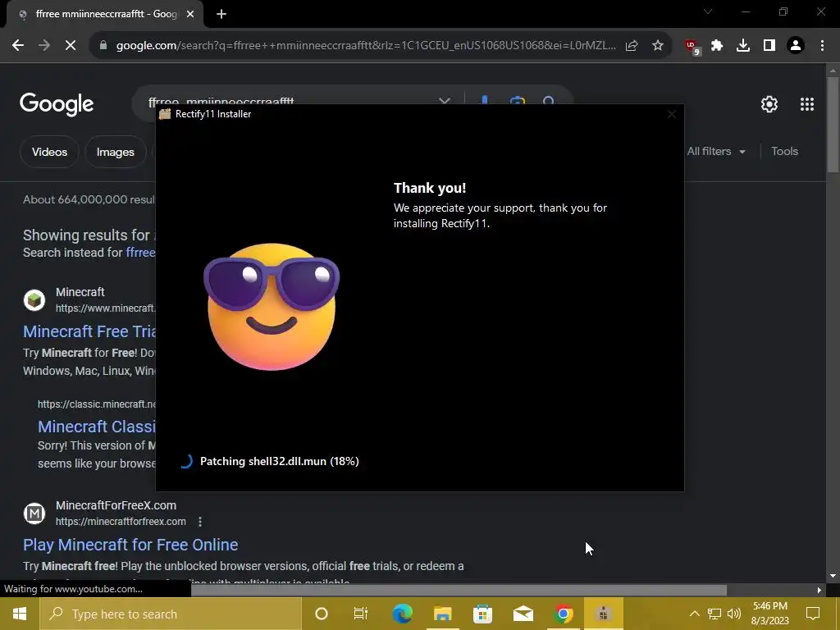Click the vertical scrollbar down arrow
This screenshot has width=840, height=630.
pyautogui.click(x=833, y=576)
